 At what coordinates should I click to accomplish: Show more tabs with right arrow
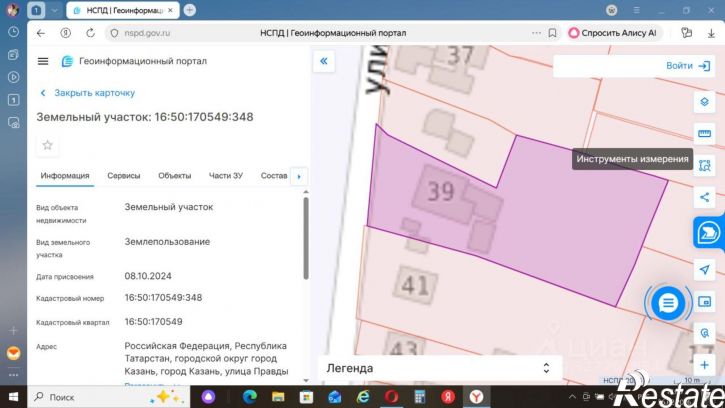click(299, 176)
